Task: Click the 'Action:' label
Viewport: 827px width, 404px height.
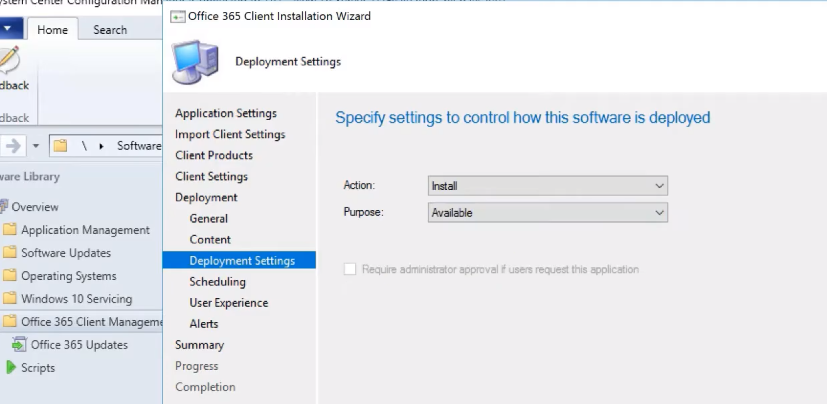Action: click(359, 185)
